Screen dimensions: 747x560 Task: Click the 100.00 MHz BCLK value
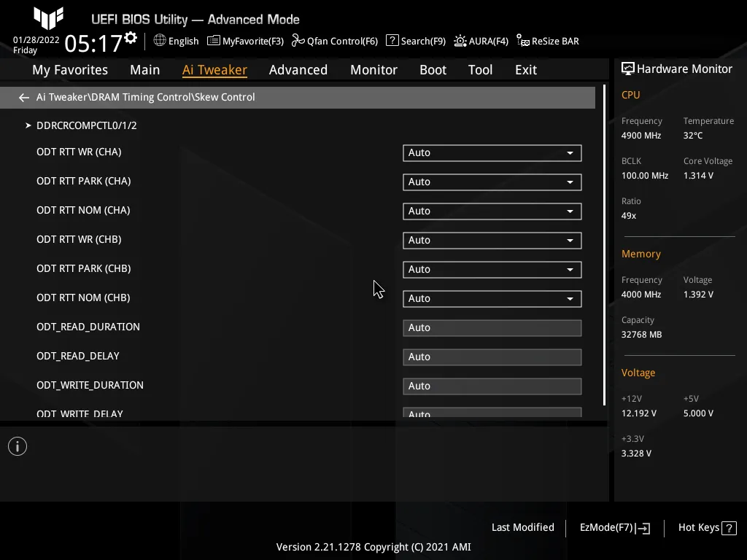tap(645, 176)
